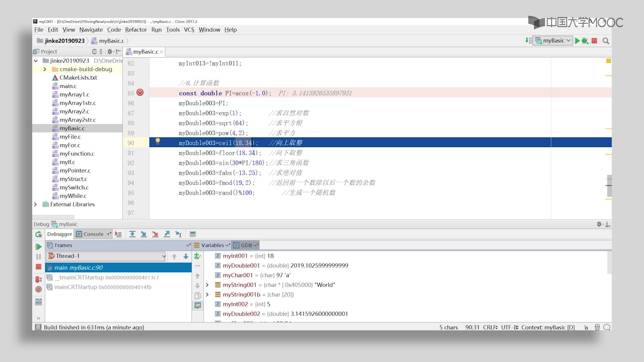
Task: Start debugging with the green bug icon
Action: click(x=585, y=41)
